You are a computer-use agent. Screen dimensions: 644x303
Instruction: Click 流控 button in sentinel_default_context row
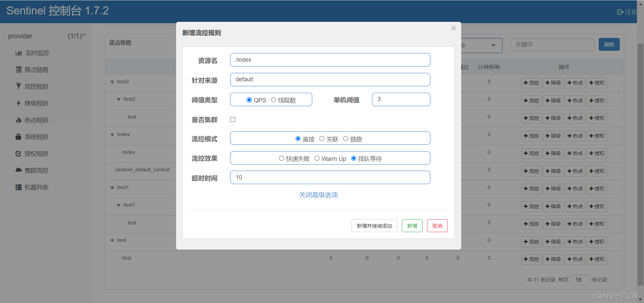(531, 171)
